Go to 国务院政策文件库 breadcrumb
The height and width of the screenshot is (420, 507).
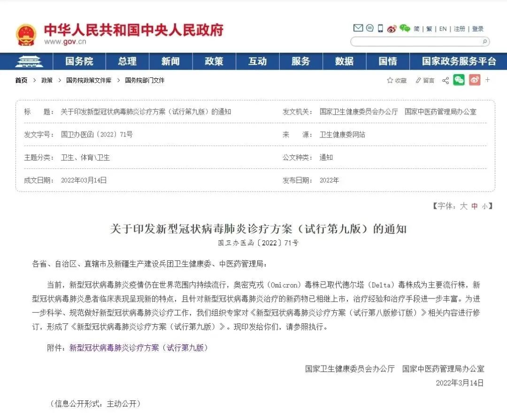[x=89, y=80]
